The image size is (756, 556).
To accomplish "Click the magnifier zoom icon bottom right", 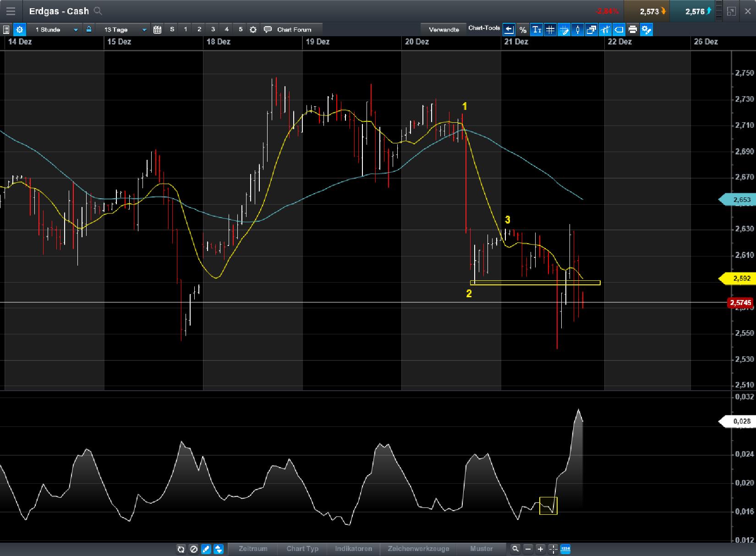I will [x=515, y=548].
